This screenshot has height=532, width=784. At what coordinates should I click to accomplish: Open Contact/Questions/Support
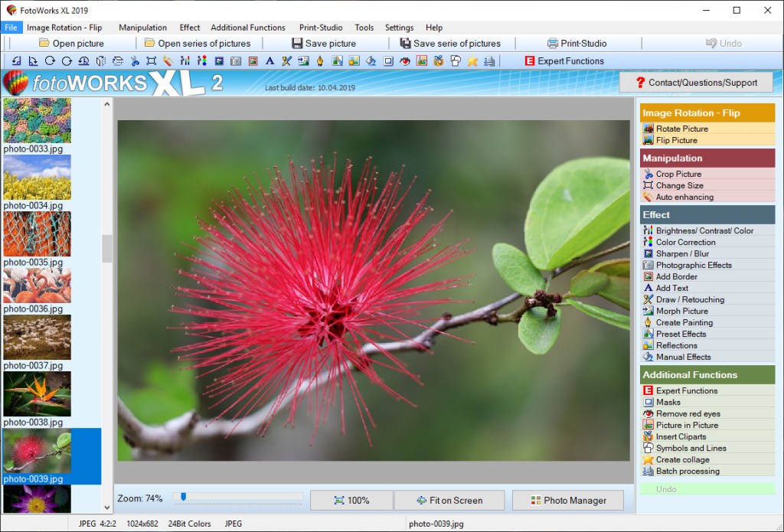click(x=697, y=82)
